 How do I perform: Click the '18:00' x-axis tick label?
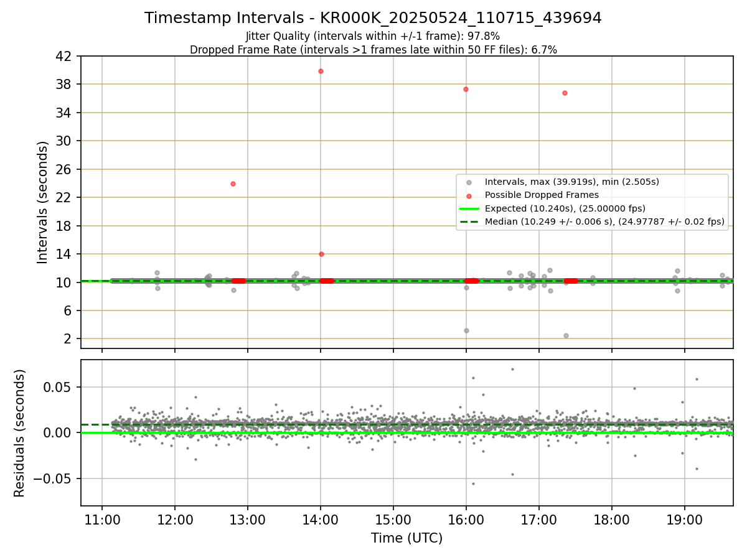(612, 520)
